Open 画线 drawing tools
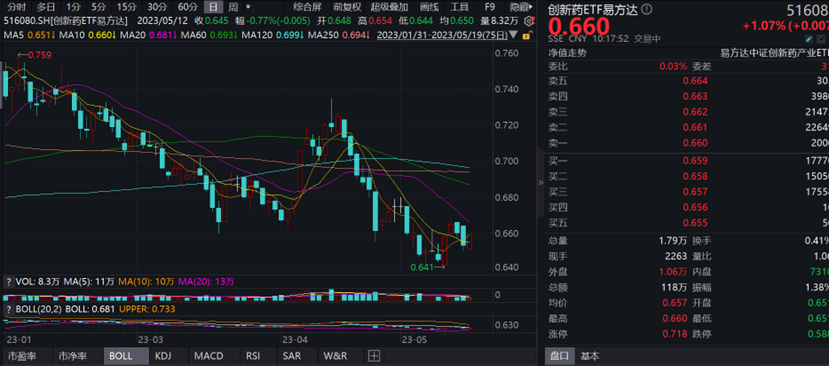Screen dimensions: 829x366 pyautogui.click(x=429, y=7)
